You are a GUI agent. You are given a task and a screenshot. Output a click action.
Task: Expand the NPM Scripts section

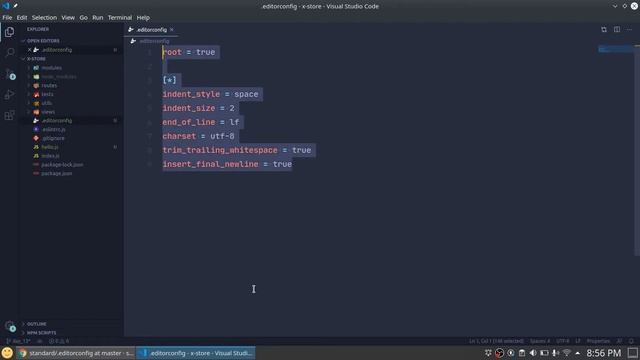pos(41,333)
